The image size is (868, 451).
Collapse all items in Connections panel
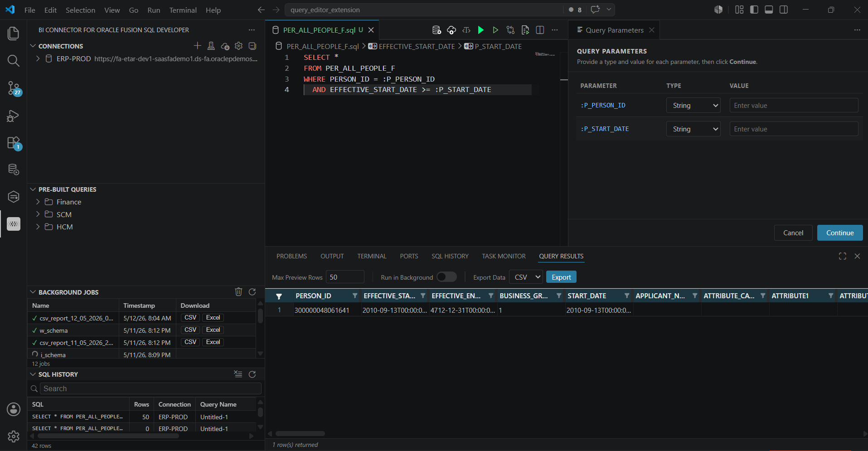coord(252,46)
